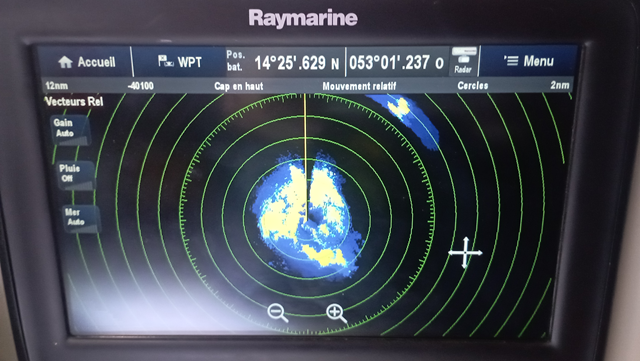
Task: Open the Menu button
Action: [x=529, y=61]
